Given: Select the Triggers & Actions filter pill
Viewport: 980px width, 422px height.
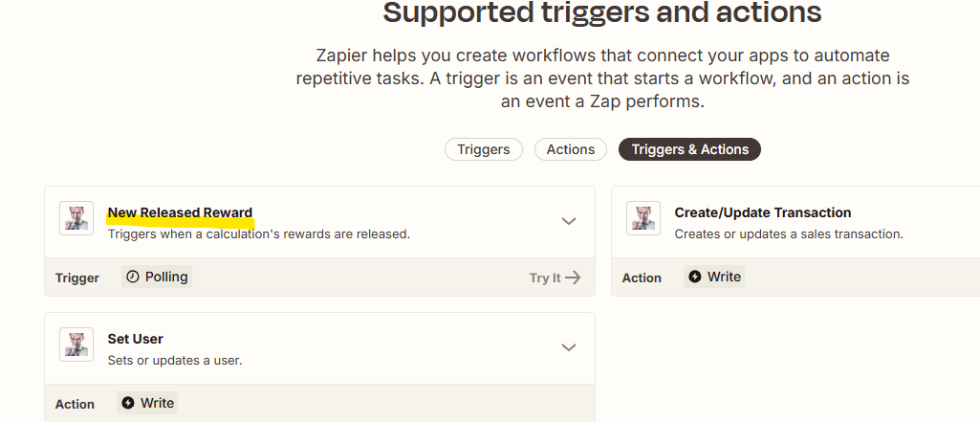Looking at the screenshot, I should [x=689, y=149].
